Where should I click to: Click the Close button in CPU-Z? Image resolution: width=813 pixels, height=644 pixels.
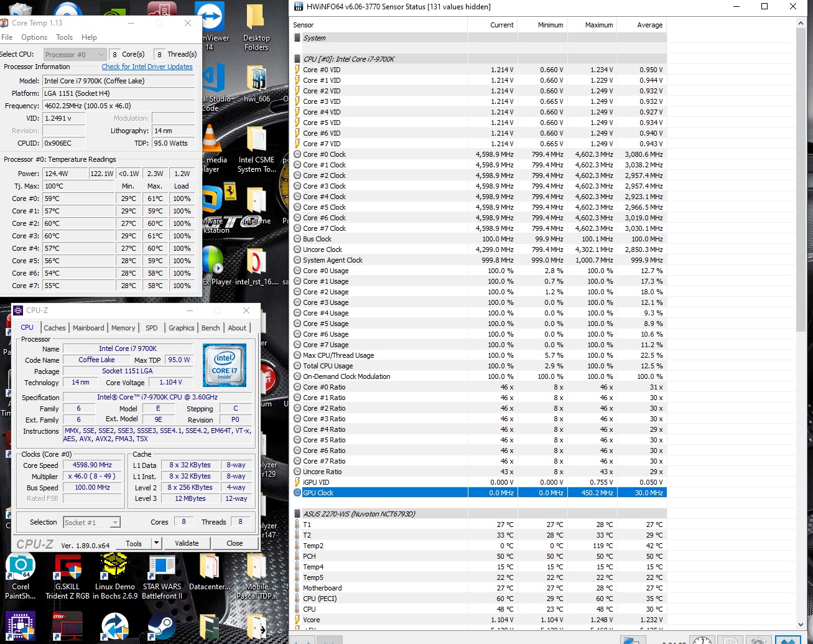point(235,543)
